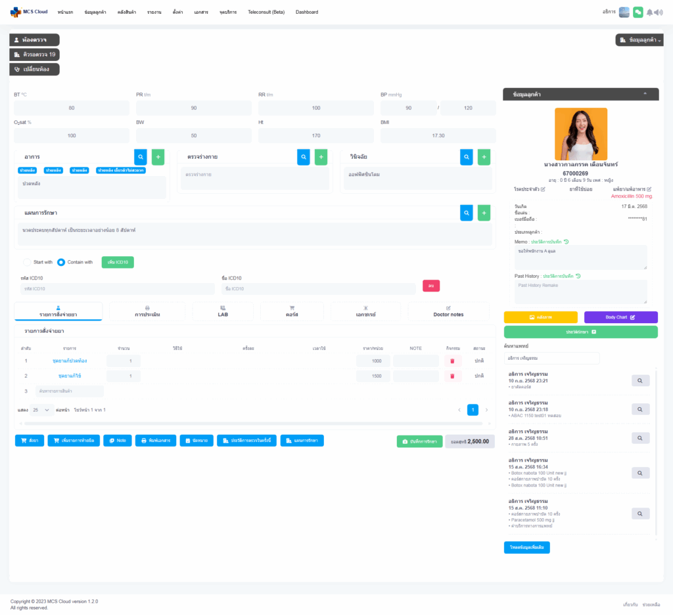
Task: Click the edit icon next to แพ้ยา/แพ้อาหาร
Action: coord(650,189)
